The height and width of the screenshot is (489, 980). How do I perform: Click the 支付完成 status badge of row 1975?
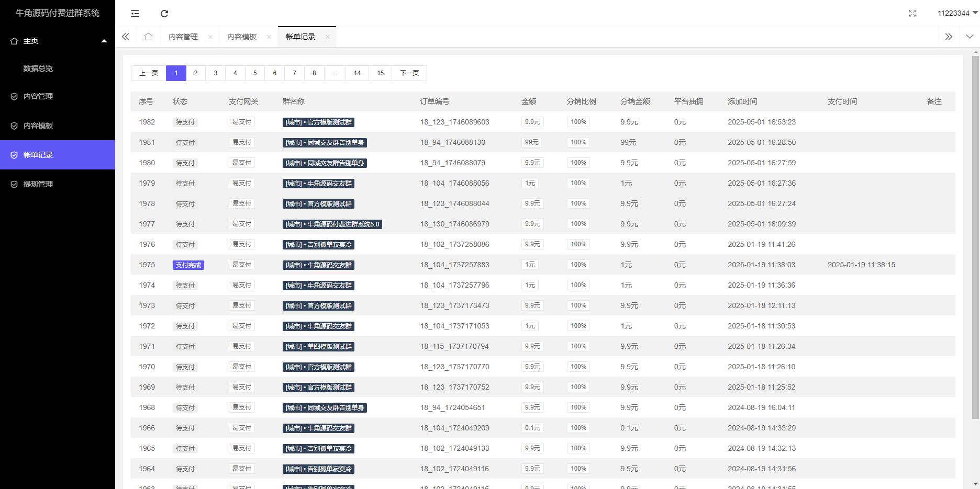188,265
